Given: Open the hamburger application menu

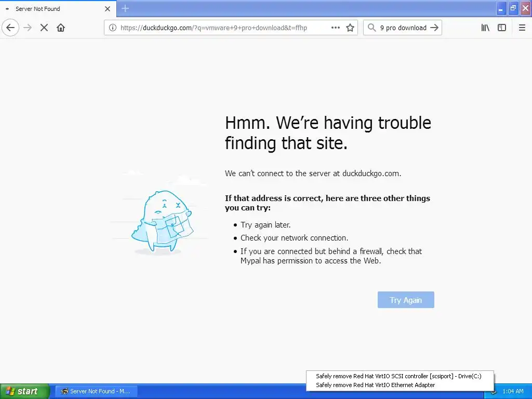Looking at the screenshot, I should click(522, 28).
